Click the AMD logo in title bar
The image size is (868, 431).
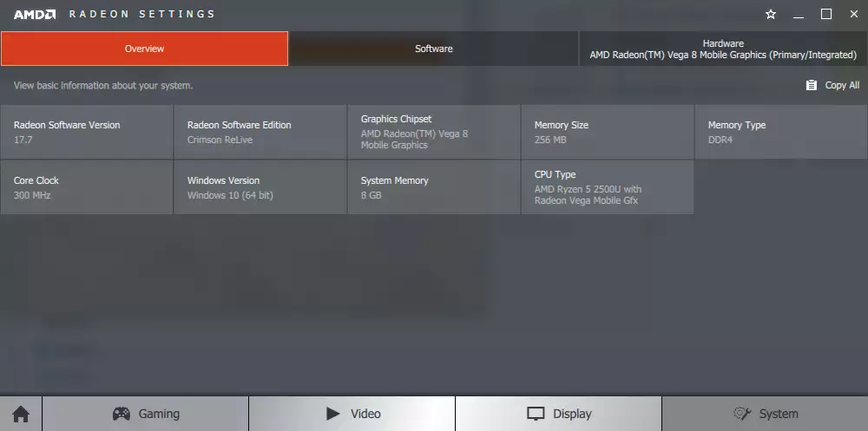point(35,15)
